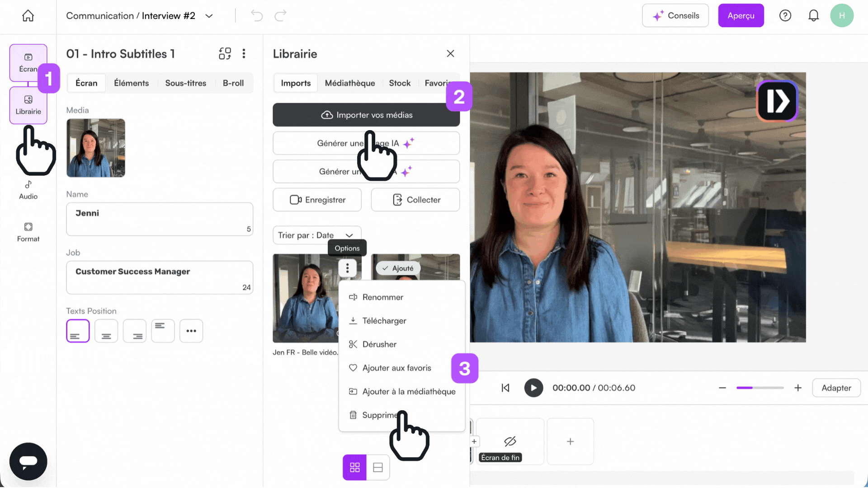The image size is (868, 488).
Task: Choose Renommer from the context menu
Action: pos(382,297)
